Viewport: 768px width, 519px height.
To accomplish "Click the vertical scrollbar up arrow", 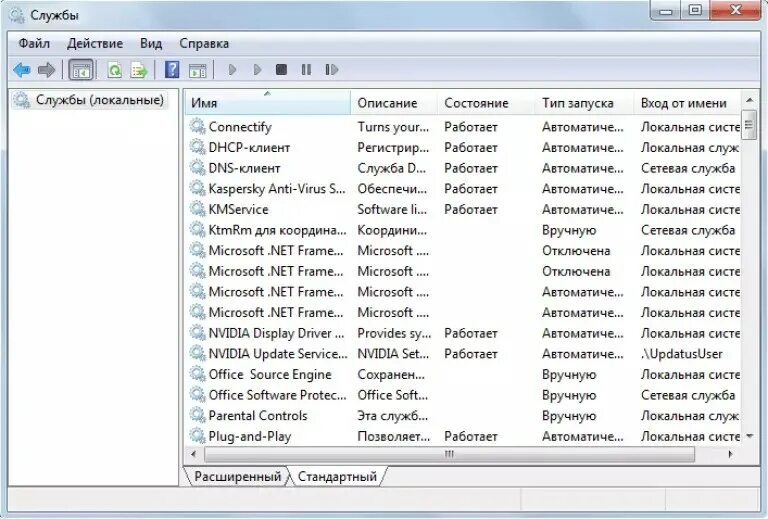I will pyautogui.click(x=749, y=100).
